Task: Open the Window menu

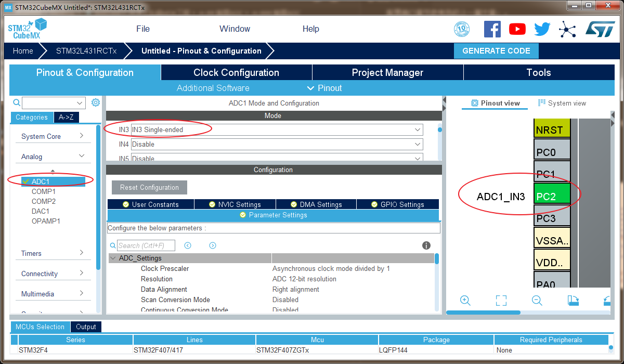Action: pyautogui.click(x=235, y=29)
